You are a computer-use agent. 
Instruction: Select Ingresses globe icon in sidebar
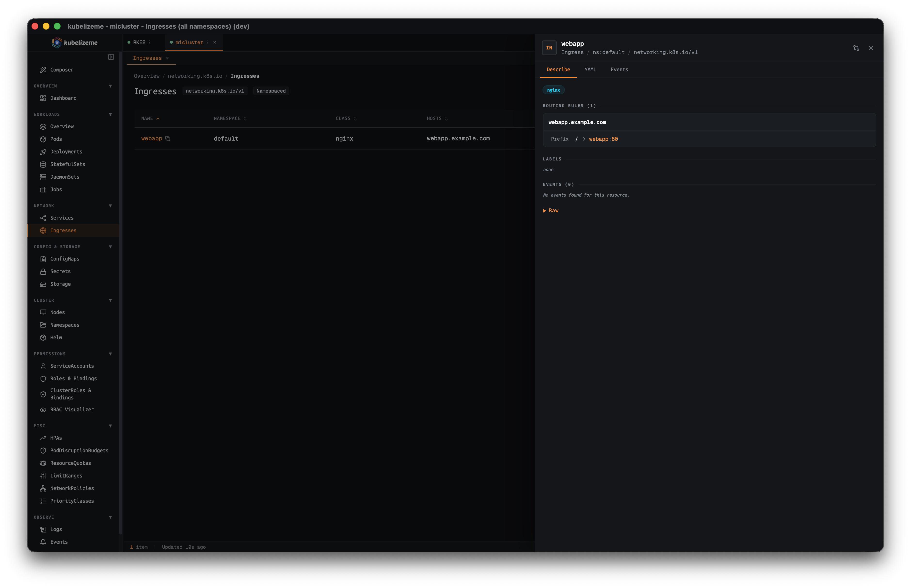click(x=43, y=230)
